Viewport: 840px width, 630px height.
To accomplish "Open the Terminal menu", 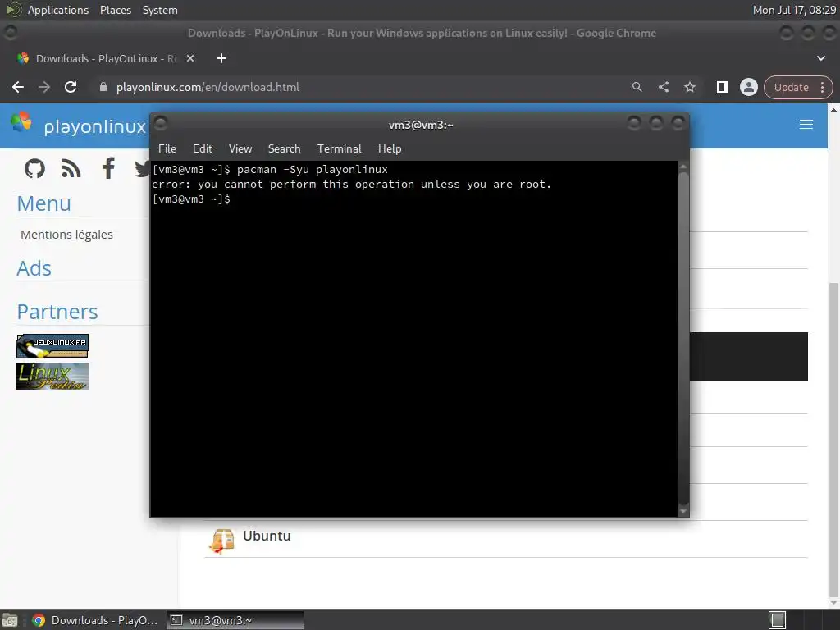I will click(x=339, y=149).
